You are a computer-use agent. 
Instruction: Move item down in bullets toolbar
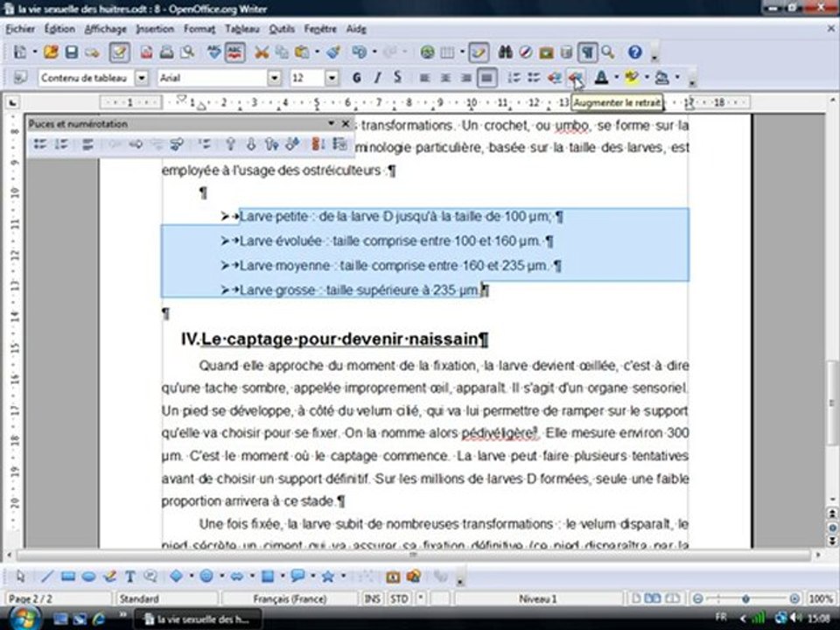[251, 143]
